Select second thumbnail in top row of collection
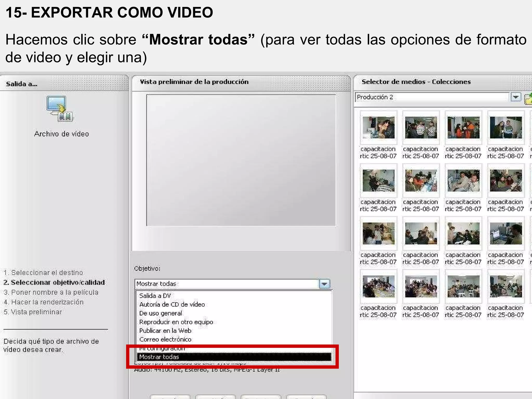The image size is (532, 399). click(421, 127)
